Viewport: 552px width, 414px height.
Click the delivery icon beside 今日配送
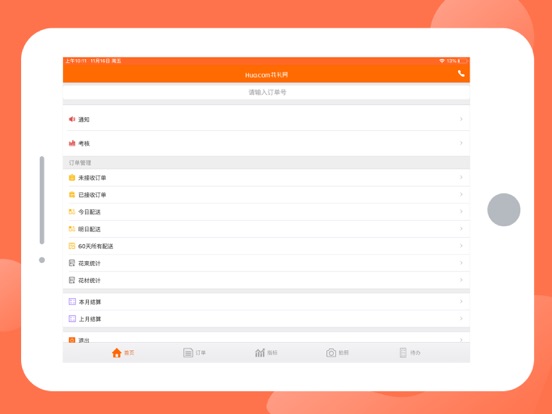tap(72, 212)
